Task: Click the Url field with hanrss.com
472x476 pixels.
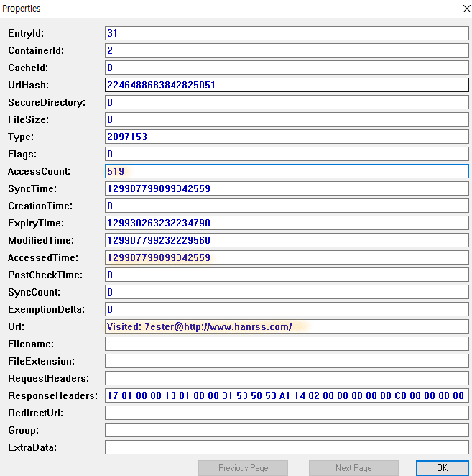Action: pos(287,326)
